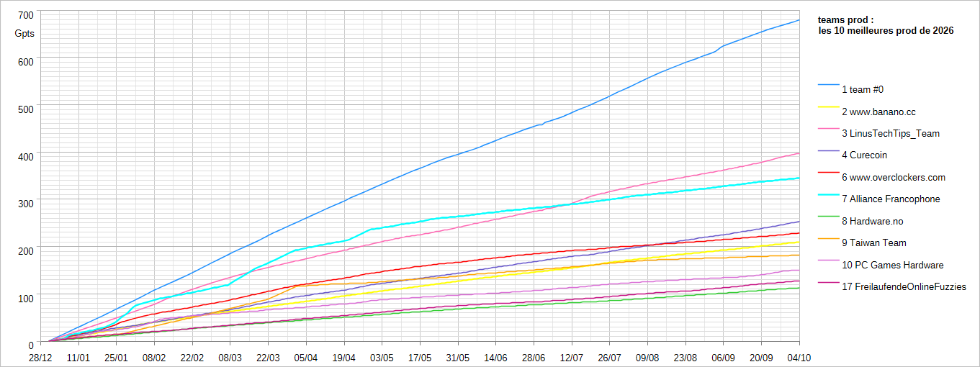Click the chart title 'teams prod :'
This screenshot has height=367, width=980.
coord(846,21)
